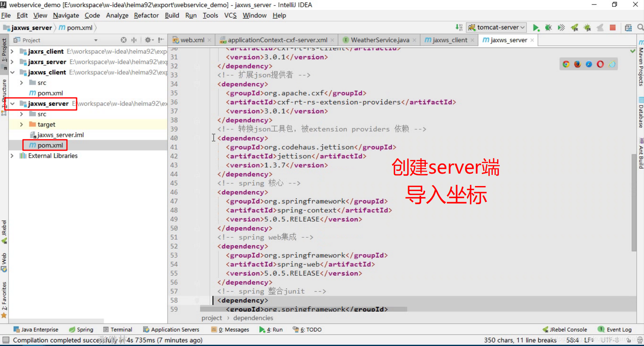Toggle tool window bars icon in status bar corner
The height and width of the screenshot is (346, 644).
coord(6,340)
